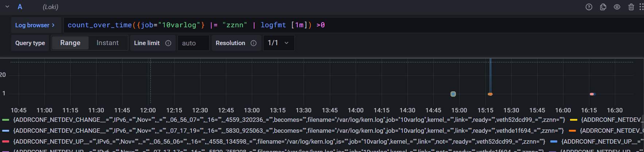Select Range query type

[70, 43]
